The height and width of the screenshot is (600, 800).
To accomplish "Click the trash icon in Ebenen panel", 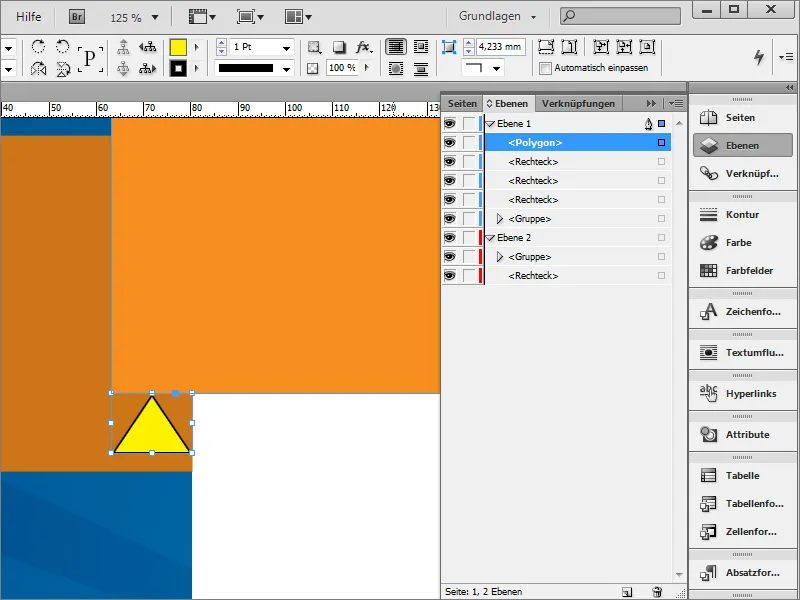I will click(656, 590).
